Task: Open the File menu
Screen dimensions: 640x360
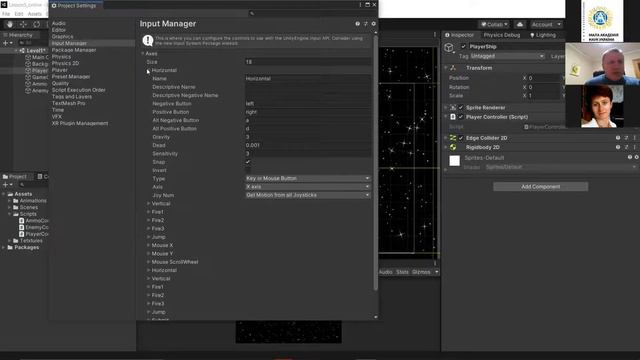Action: (6, 14)
